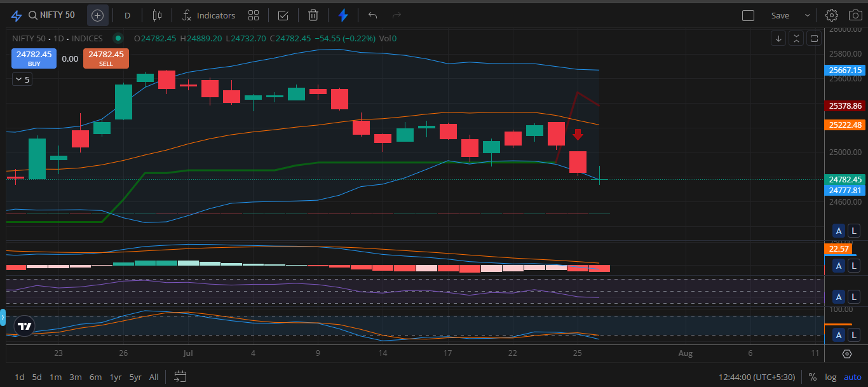Select the 1yr date range
This screenshot has width=868, height=387.
(115, 377)
